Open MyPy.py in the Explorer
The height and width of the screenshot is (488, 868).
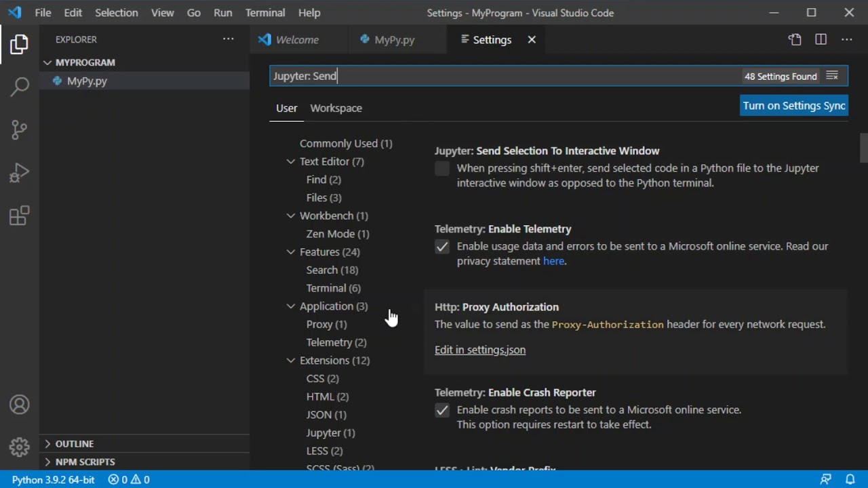point(144,81)
